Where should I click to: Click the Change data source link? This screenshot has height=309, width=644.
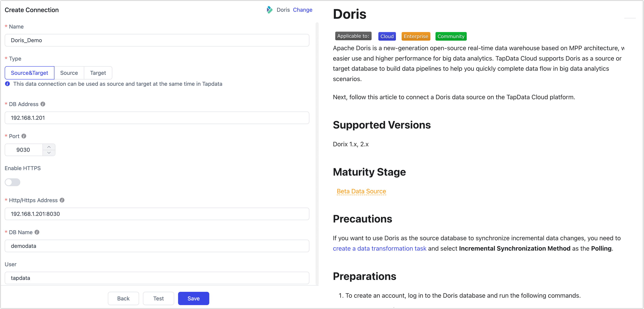[x=302, y=10]
